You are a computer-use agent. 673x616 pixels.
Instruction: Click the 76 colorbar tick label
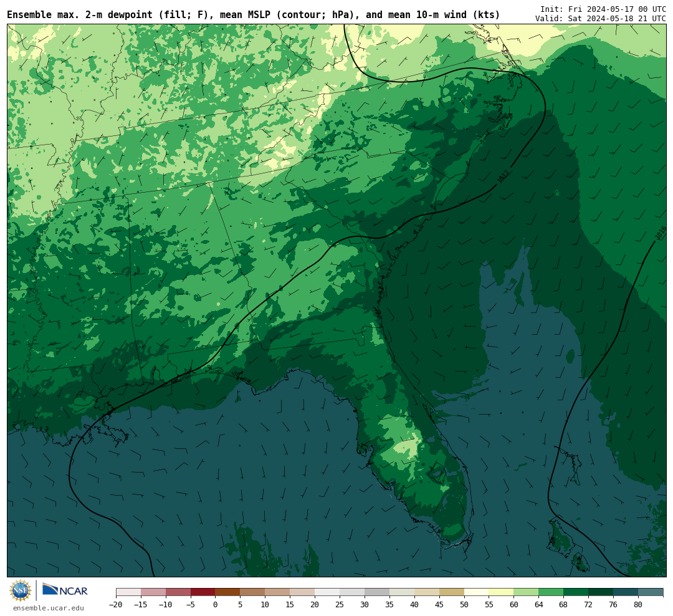point(613,604)
